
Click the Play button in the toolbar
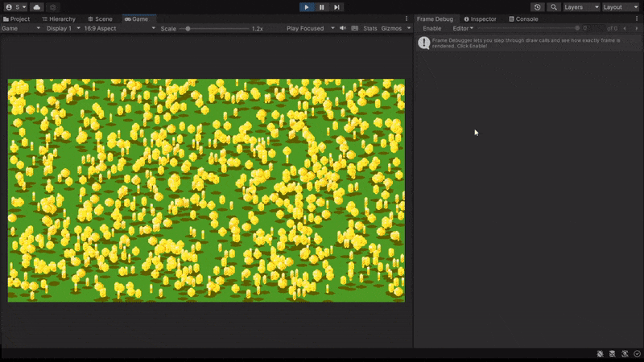tap(307, 7)
